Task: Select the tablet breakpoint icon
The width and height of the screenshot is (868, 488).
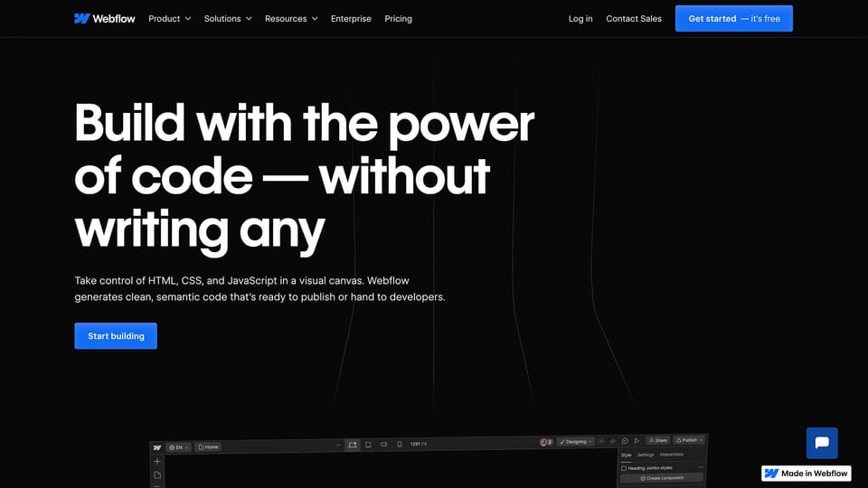Action: [368, 445]
